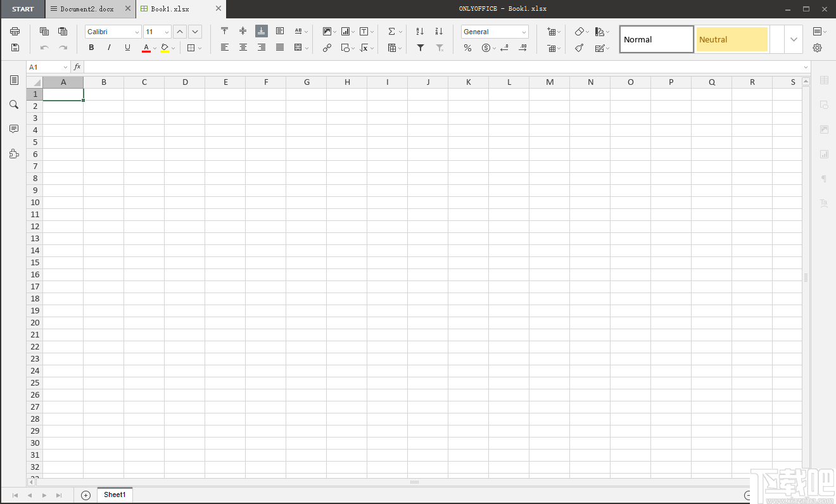Expand the cell styles gallery
The width and height of the screenshot is (836, 504).
tap(794, 39)
